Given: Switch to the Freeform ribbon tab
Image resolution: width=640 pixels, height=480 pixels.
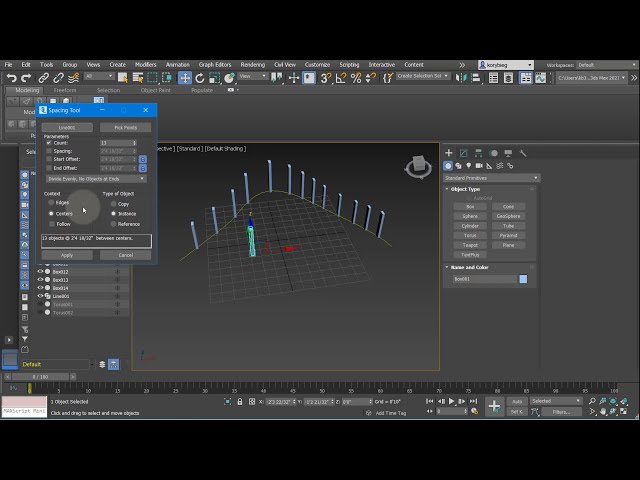Looking at the screenshot, I should click(65, 90).
